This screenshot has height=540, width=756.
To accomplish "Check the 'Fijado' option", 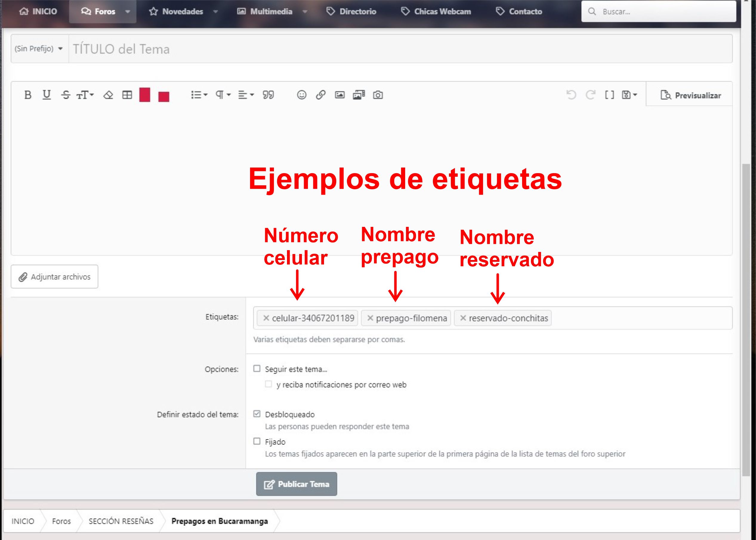I will pos(257,441).
